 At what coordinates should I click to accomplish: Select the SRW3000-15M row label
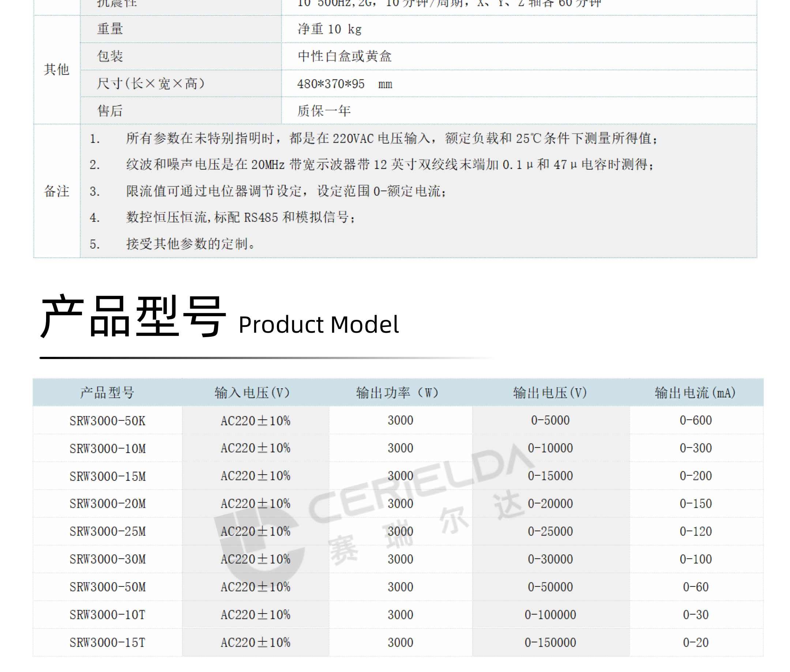point(107,476)
